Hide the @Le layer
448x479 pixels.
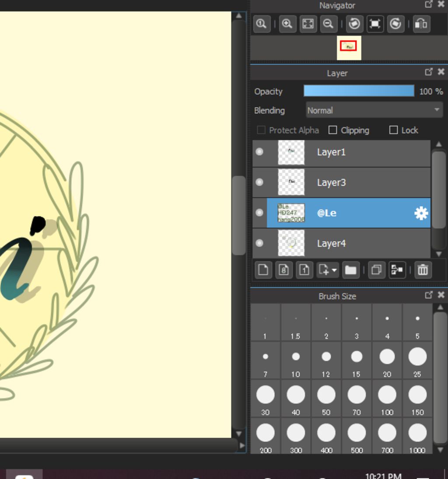pyautogui.click(x=259, y=213)
